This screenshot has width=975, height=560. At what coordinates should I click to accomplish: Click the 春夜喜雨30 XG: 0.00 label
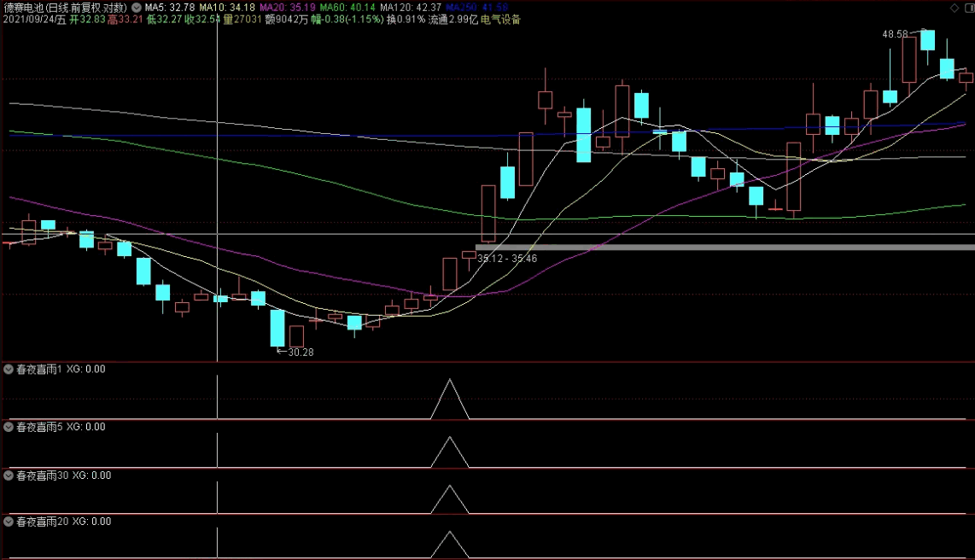[x=63, y=475]
